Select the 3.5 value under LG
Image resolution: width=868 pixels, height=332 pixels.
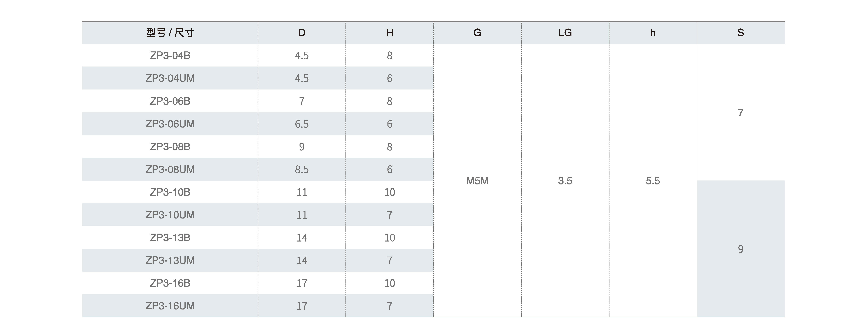coord(565,181)
